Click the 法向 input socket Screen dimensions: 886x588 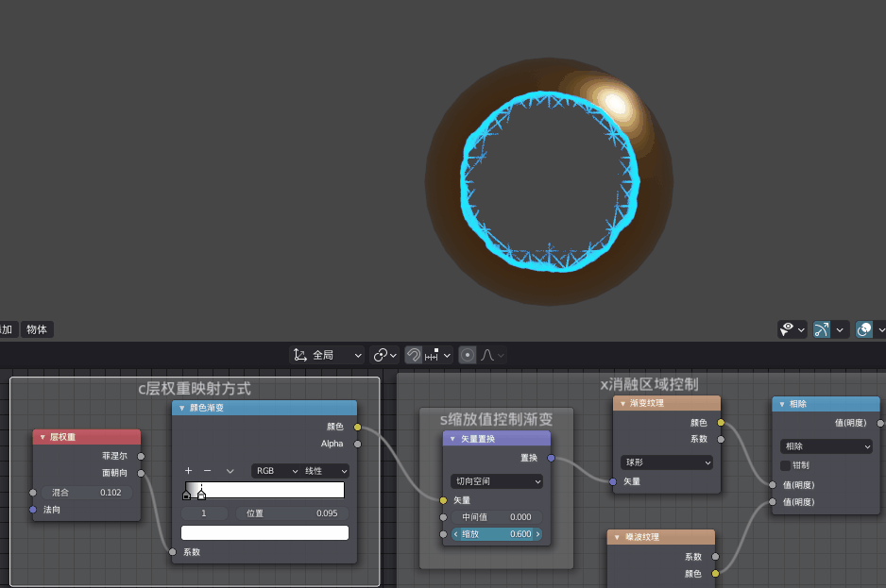33,510
